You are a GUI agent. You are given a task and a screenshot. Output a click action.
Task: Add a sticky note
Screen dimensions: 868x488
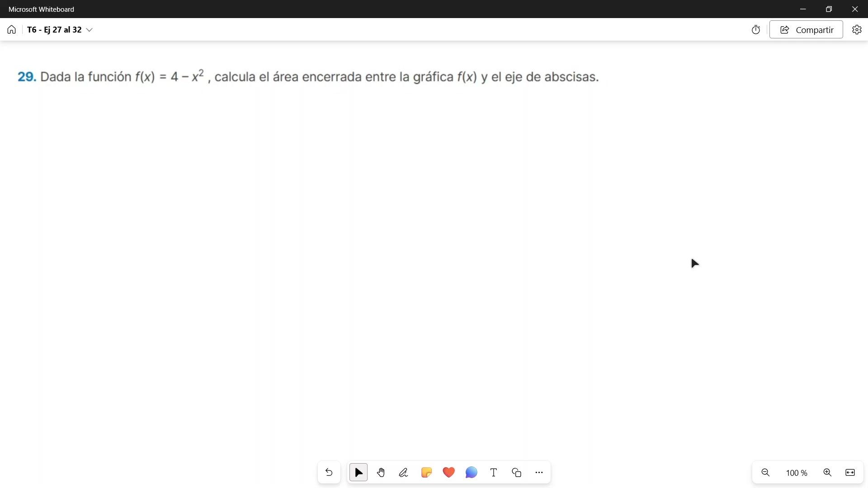[426, 473]
